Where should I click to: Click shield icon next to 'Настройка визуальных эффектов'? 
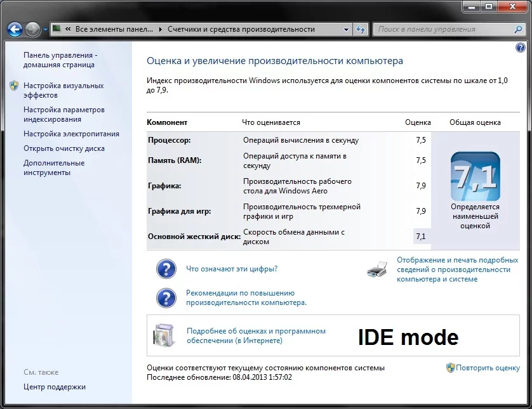coord(14,86)
